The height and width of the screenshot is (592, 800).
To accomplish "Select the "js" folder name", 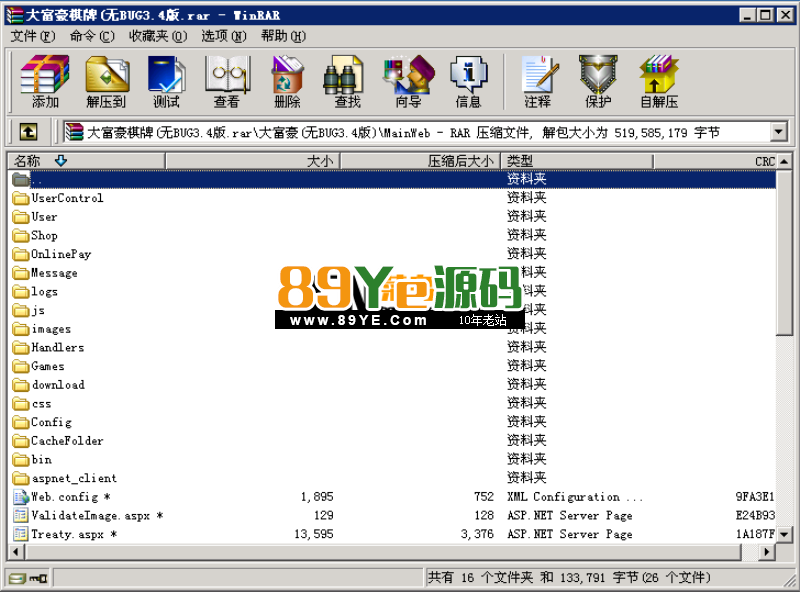I will coord(38,310).
